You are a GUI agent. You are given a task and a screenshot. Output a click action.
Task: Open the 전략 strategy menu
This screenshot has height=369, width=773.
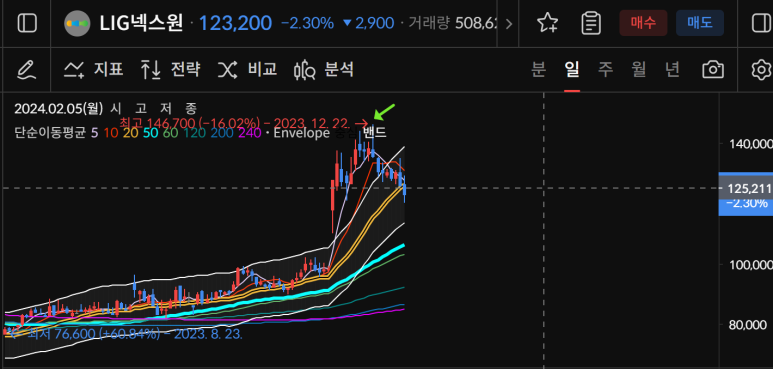point(171,70)
